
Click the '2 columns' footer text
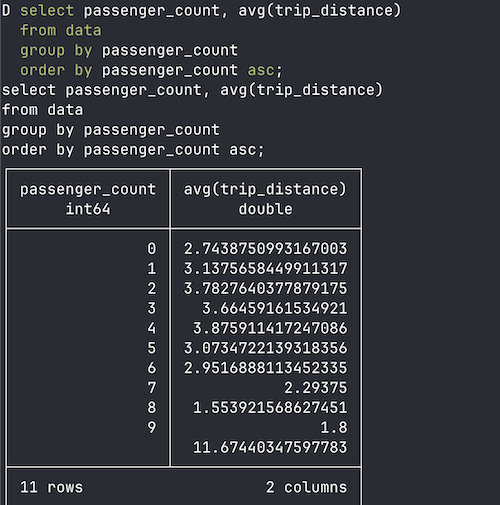pyautogui.click(x=306, y=487)
